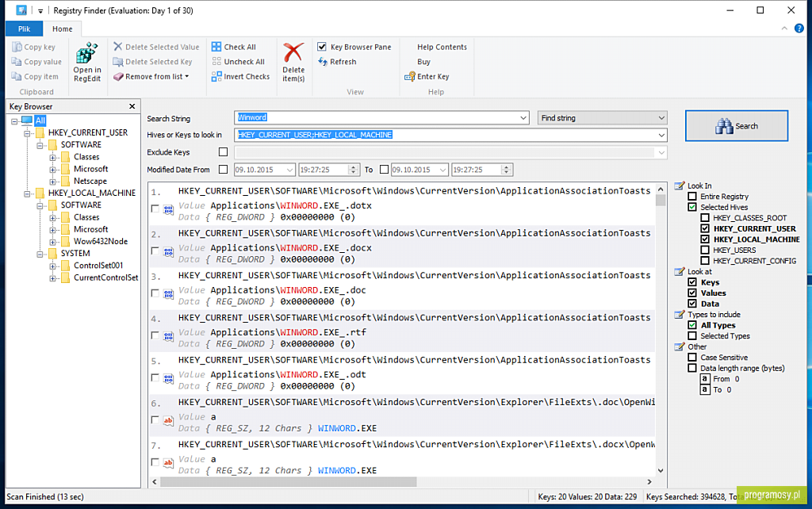
Task: Click the DWORD value icon in result 1
Action: [x=168, y=210]
